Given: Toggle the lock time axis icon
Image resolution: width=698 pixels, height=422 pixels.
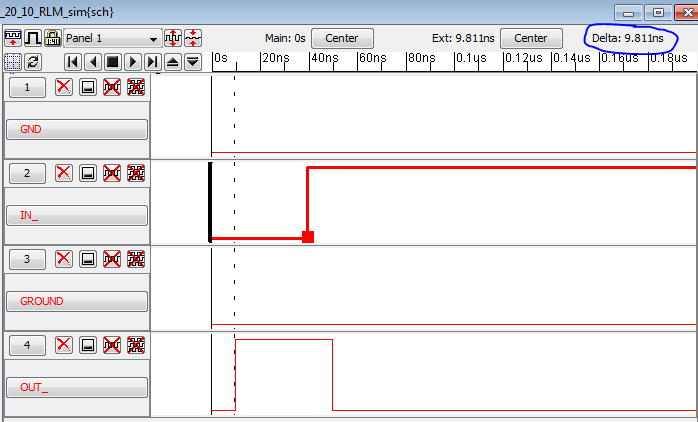Looking at the screenshot, I should click(53, 38).
